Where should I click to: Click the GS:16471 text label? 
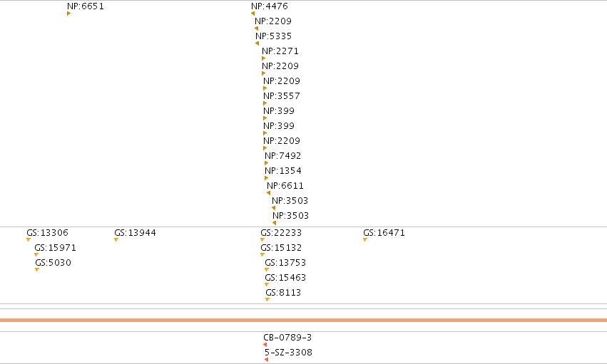point(384,233)
